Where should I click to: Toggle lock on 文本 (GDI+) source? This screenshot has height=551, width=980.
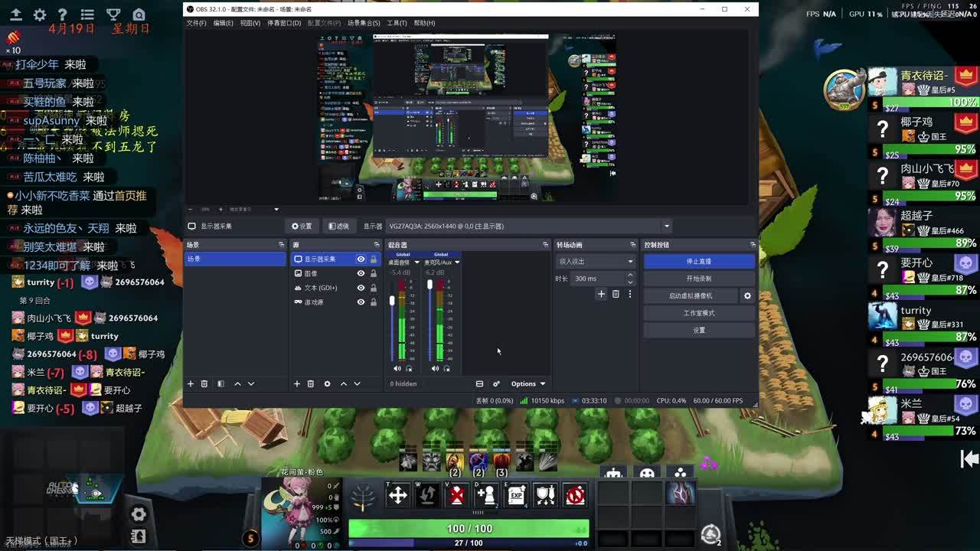[x=374, y=288]
